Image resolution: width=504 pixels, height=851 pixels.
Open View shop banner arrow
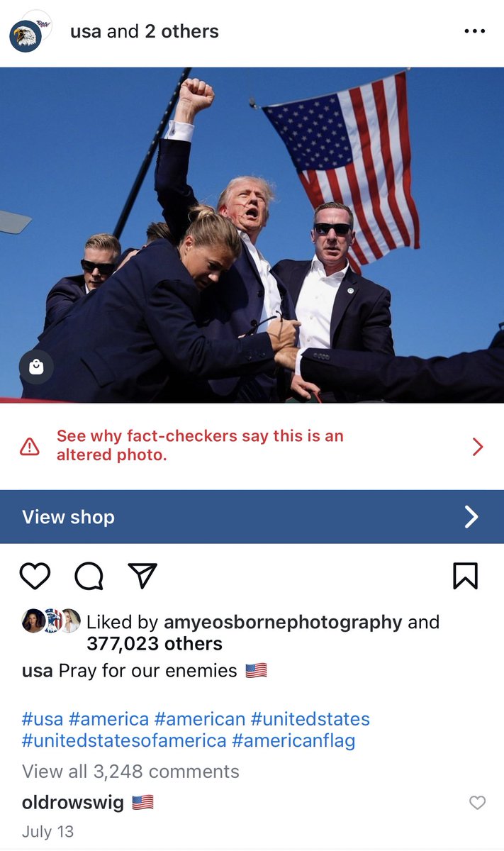point(471,517)
